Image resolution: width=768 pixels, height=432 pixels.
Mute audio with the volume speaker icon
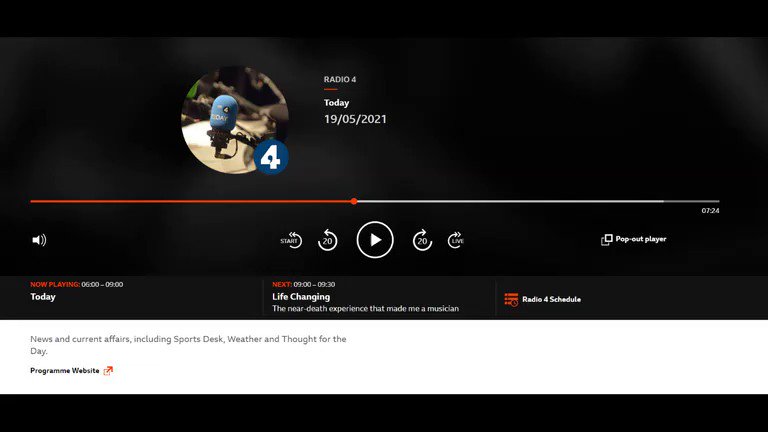(39, 240)
